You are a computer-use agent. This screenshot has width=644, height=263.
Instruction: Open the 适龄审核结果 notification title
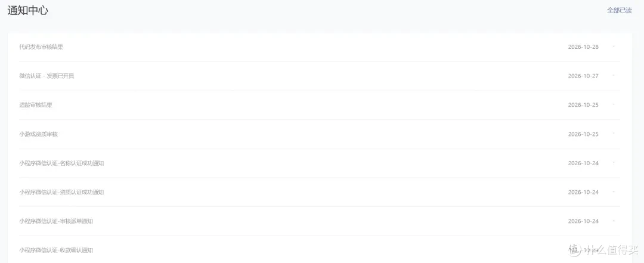tap(36, 105)
